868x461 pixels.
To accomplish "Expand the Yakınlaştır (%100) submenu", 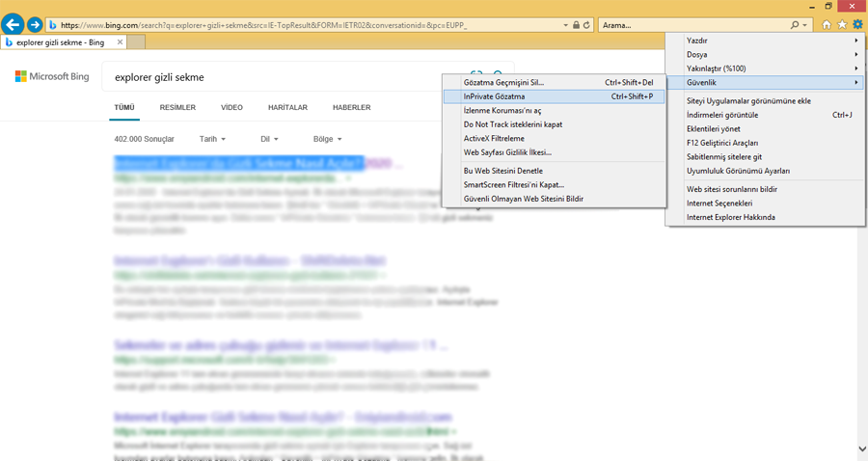I will tap(766, 68).
